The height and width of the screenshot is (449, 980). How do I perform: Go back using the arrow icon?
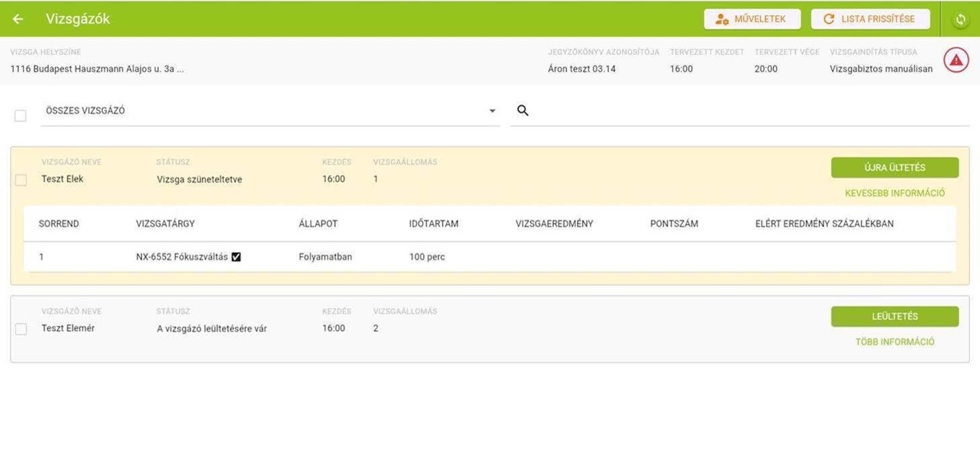click(x=17, y=19)
